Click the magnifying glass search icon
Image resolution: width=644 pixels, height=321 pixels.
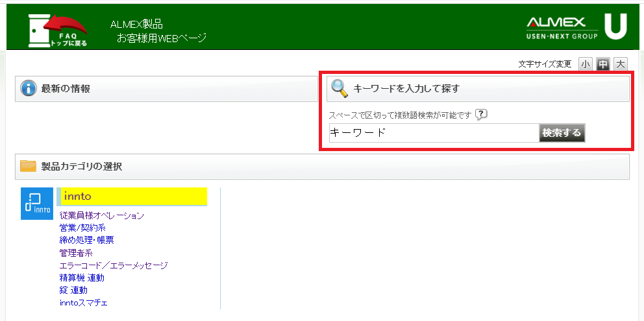tap(340, 88)
